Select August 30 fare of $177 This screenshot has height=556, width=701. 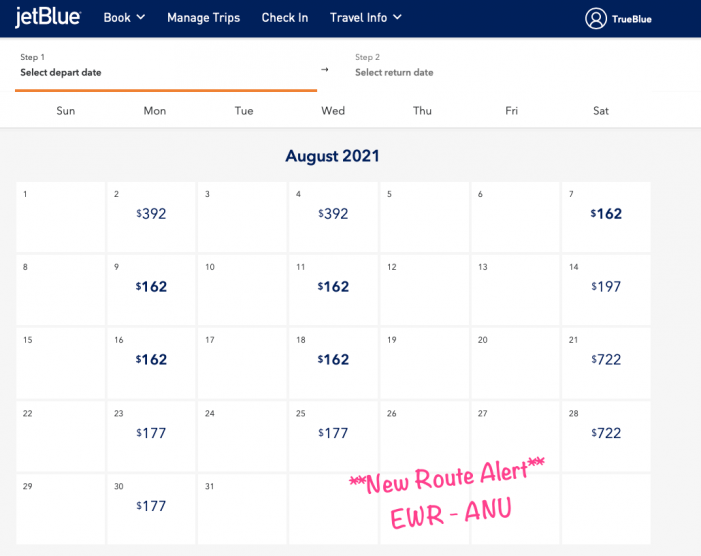(151, 506)
